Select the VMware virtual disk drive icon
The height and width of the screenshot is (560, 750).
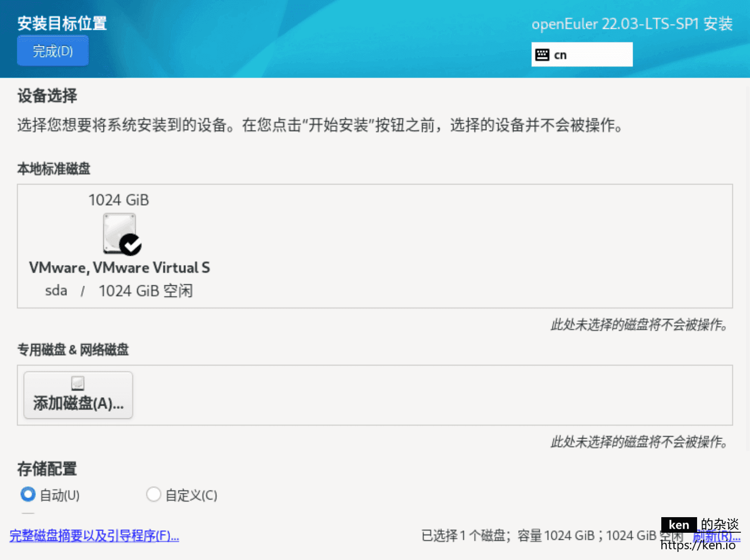119,233
